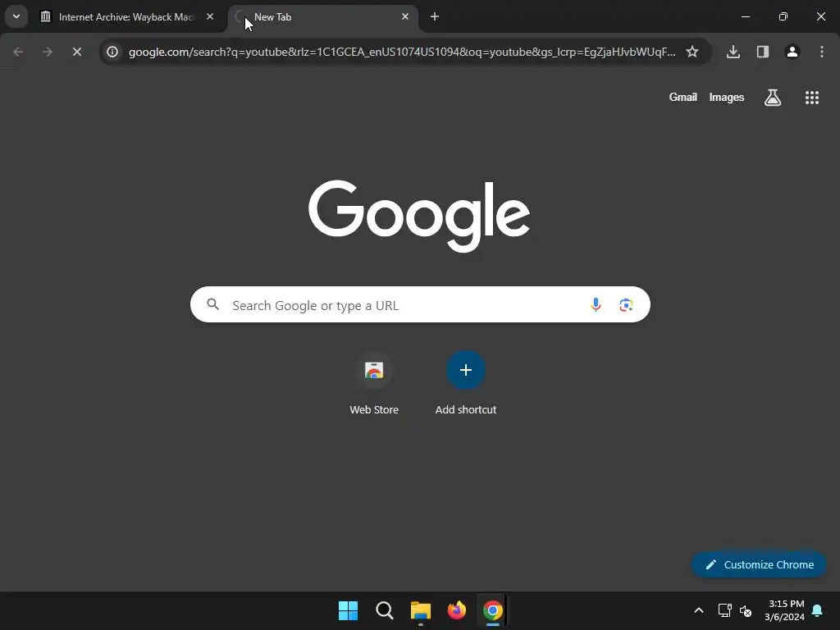Click the magnifier icon in search box
This screenshot has width=840, height=630.
[213, 304]
